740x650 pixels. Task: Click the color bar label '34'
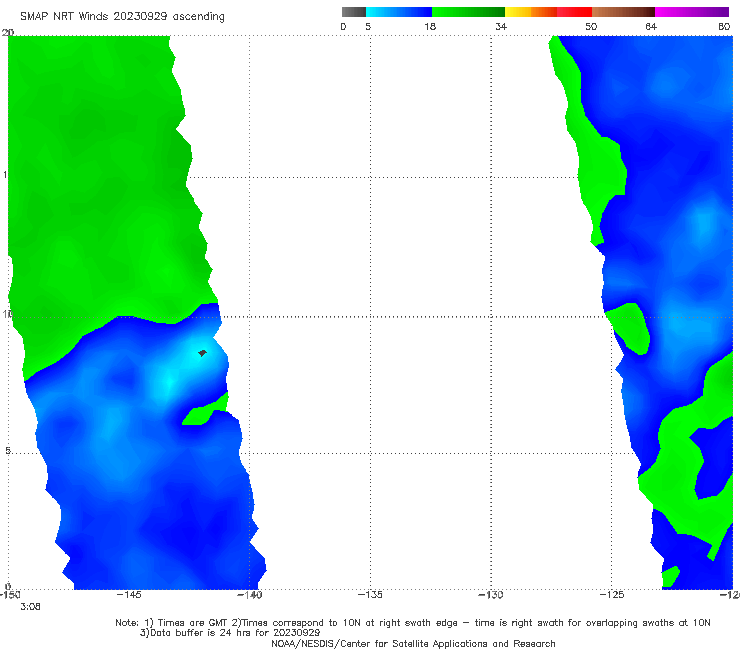(501, 26)
